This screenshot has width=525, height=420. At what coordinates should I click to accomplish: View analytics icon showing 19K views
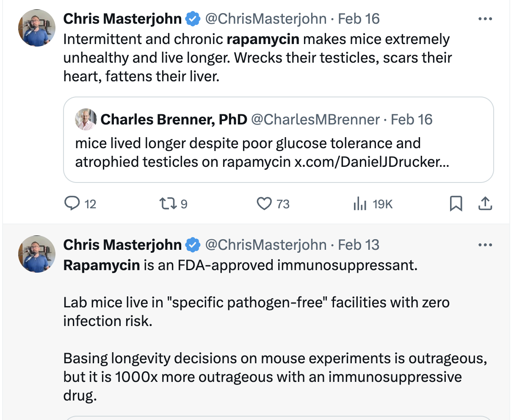(360, 204)
